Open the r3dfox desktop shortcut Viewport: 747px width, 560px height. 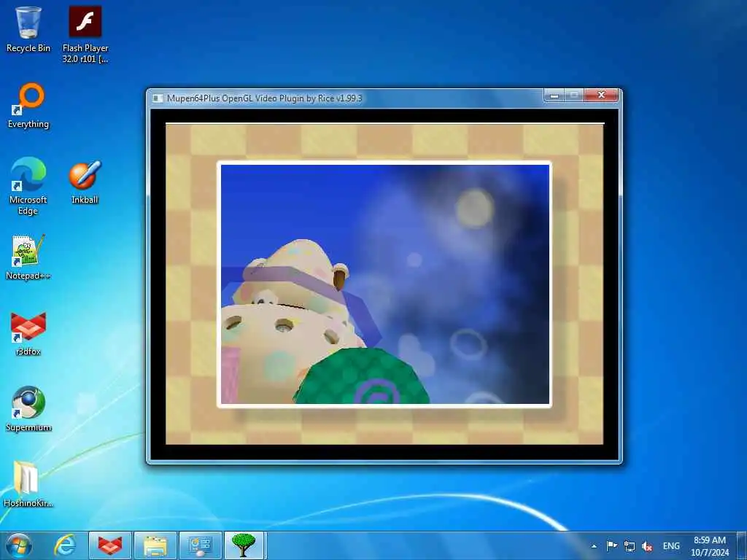click(28, 333)
